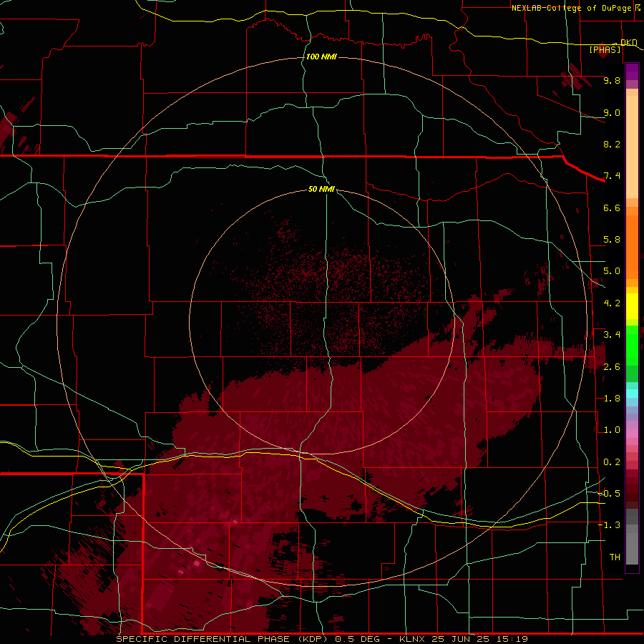
Task: Click the 9.0 value on the color scale
Action: point(612,112)
